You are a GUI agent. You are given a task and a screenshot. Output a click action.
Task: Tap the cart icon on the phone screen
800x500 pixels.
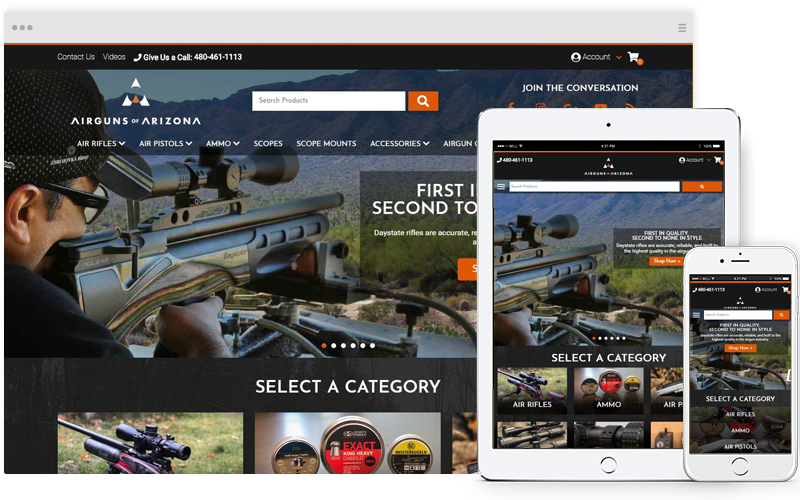click(x=786, y=290)
